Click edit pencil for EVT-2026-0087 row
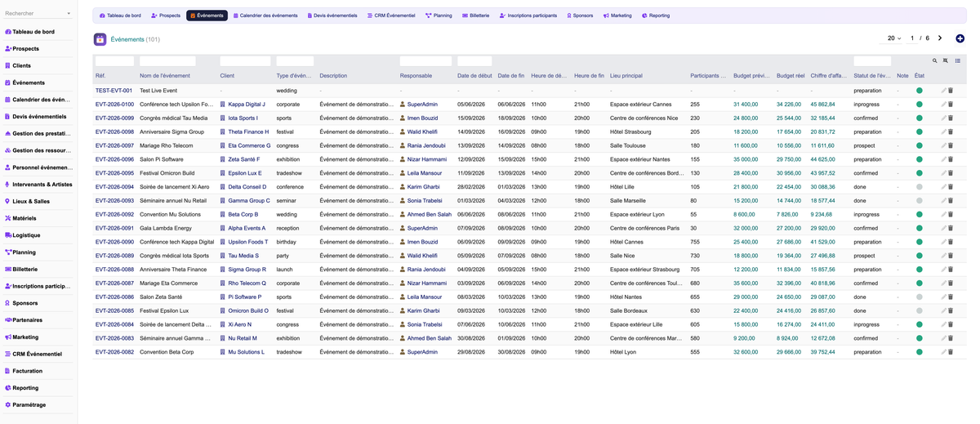Viewport: 980px width, 424px height. coord(944,283)
